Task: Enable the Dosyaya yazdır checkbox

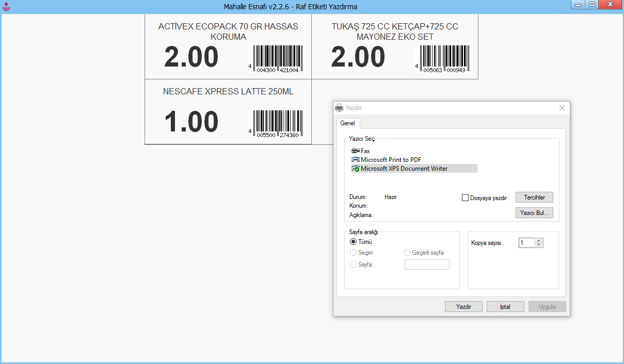Action: pyautogui.click(x=465, y=197)
